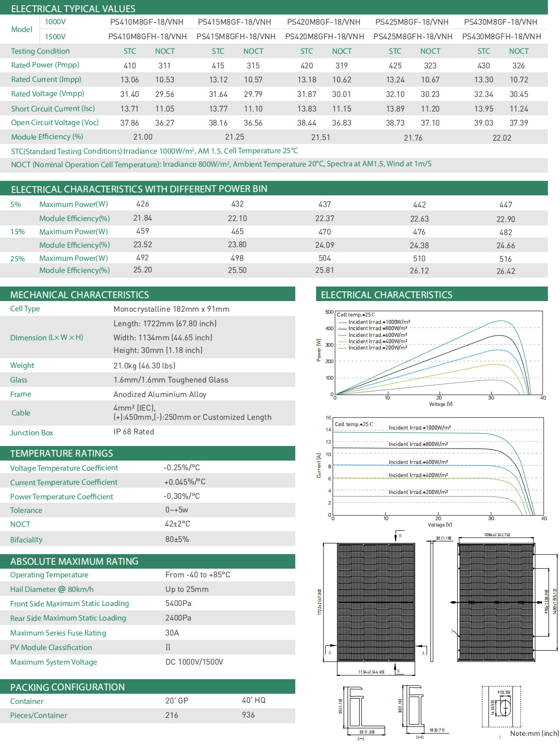Select the narrow side-profile module drawing
Image resolution: width=560 pixels, height=749 pixels.
432,601
